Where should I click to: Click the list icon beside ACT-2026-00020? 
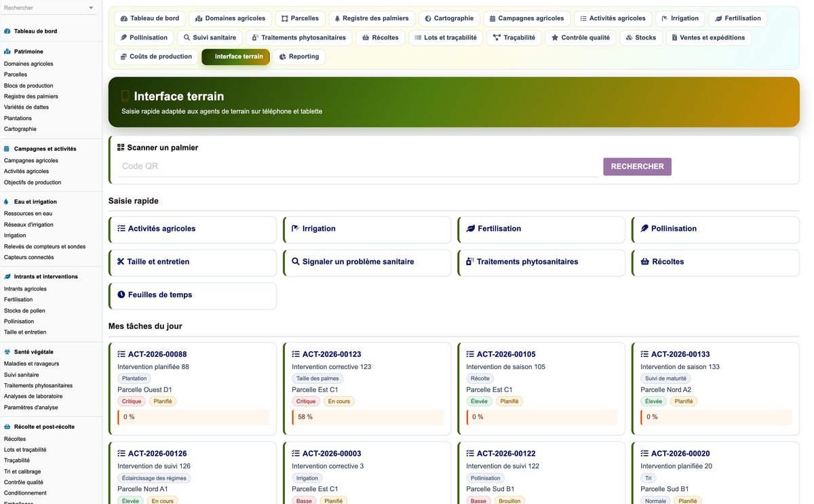tap(644, 453)
